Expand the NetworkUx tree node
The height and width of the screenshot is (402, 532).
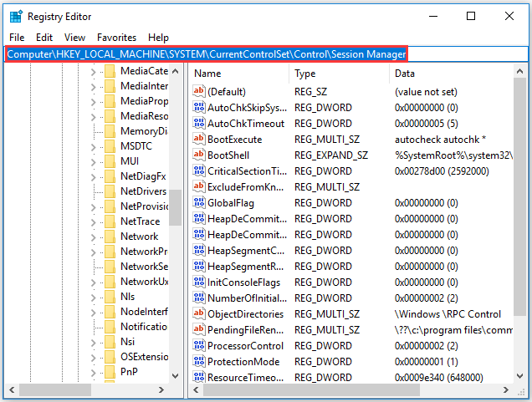click(94, 282)
